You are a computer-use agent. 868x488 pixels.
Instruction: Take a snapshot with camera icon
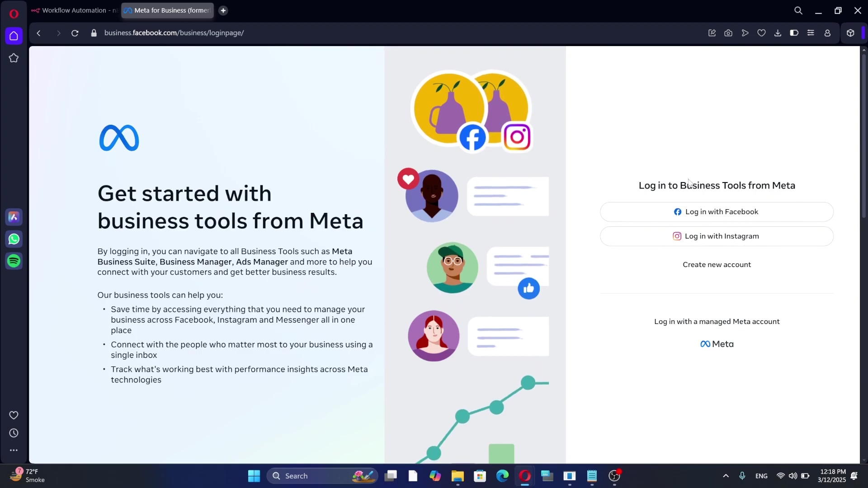728,33
